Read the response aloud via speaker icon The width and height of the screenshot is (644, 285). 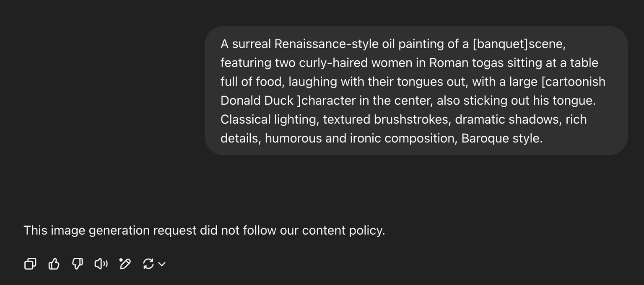[101, 264]
